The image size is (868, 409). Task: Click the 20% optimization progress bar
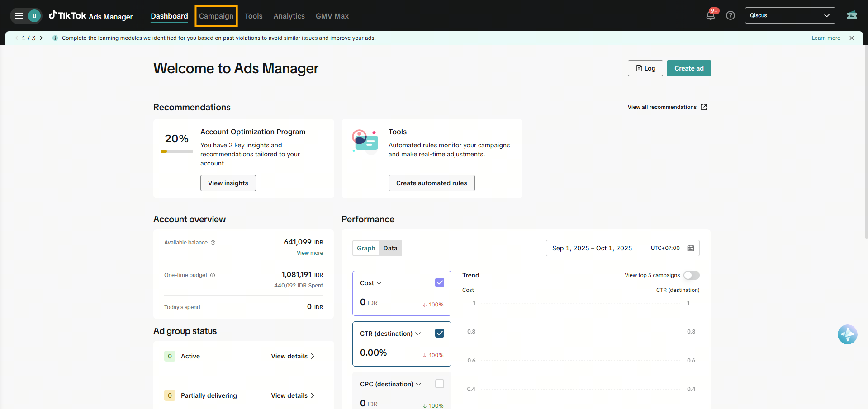(x=176, y=151)
